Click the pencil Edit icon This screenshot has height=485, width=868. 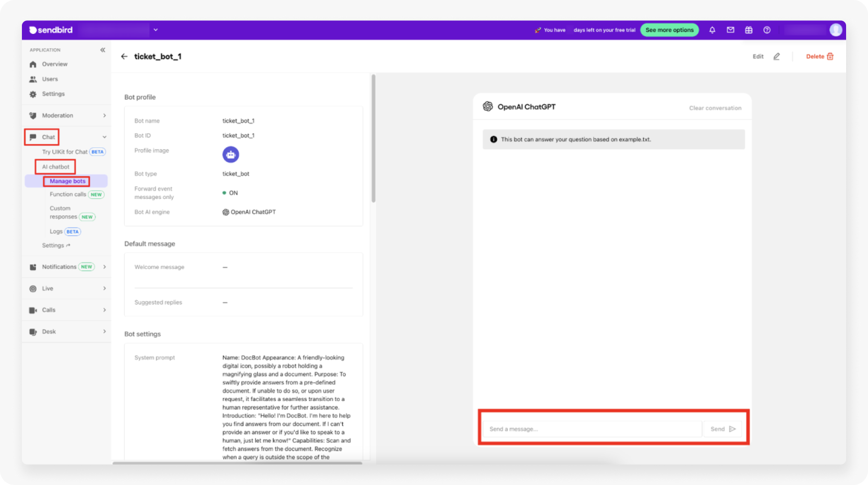776,56
